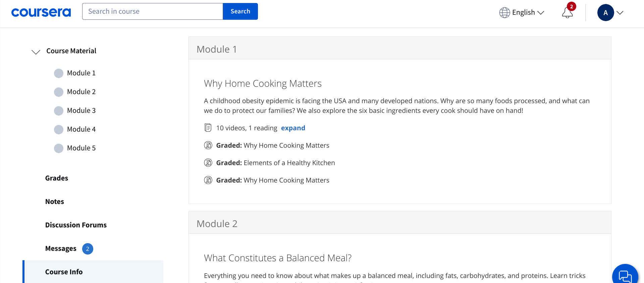The image size is (644, 283).
Task: Open the Grades section
Action: coord(57,178)
